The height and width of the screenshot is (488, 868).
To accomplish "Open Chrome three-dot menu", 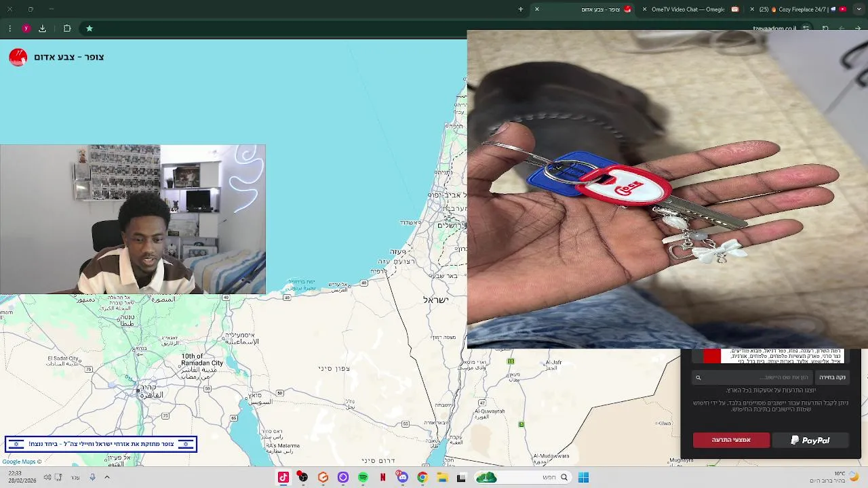I will tap(9, 28).
